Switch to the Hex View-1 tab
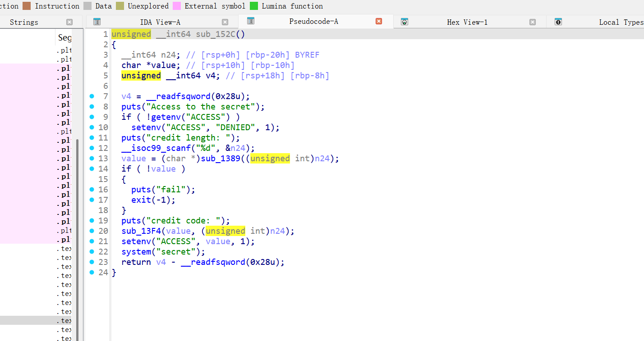The width and height of the screenshot is (644, 341). pyautogui.click(x=467, y=22)
